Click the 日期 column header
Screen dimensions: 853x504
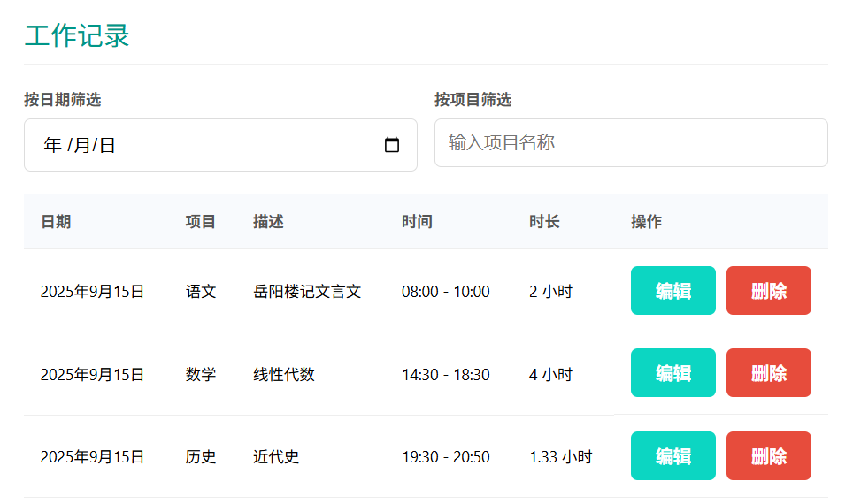(56, 222)
